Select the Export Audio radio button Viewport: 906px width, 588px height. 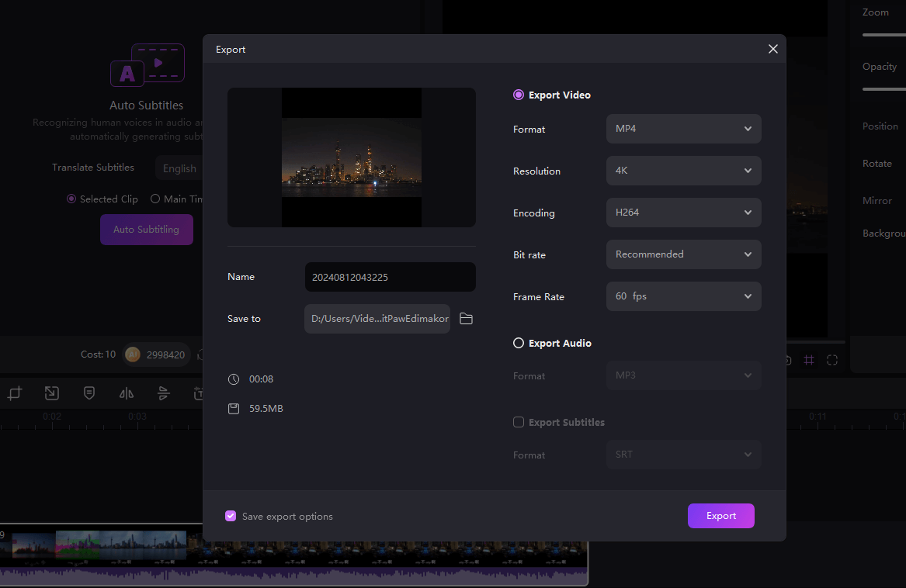(x=519, y=343)
